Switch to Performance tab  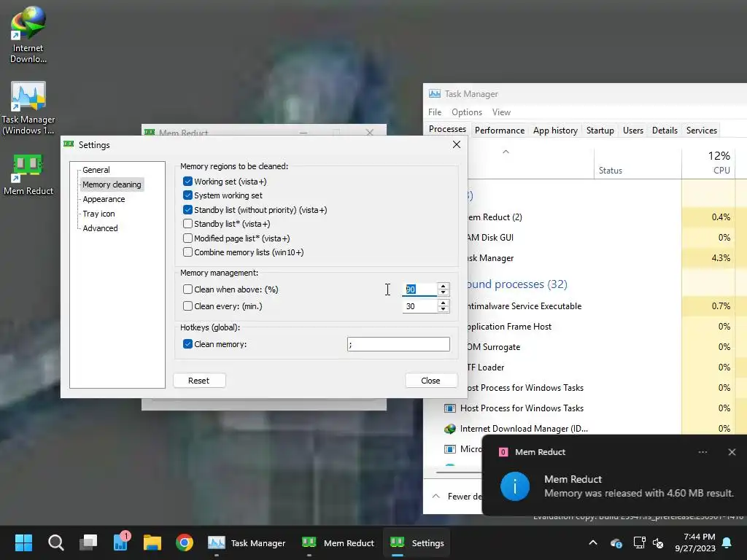[499, 130]
